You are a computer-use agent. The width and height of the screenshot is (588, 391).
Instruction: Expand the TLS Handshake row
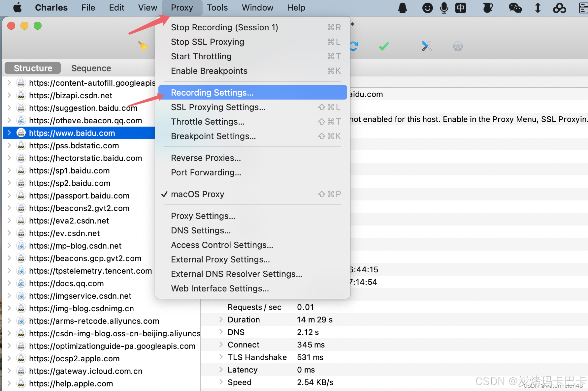click(221, 357)
